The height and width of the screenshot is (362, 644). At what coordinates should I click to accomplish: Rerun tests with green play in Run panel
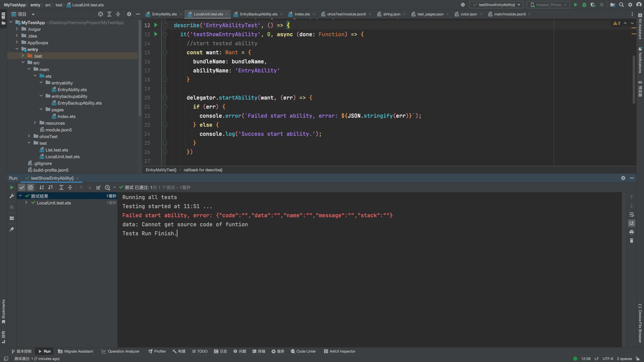[x=12, y=187]
